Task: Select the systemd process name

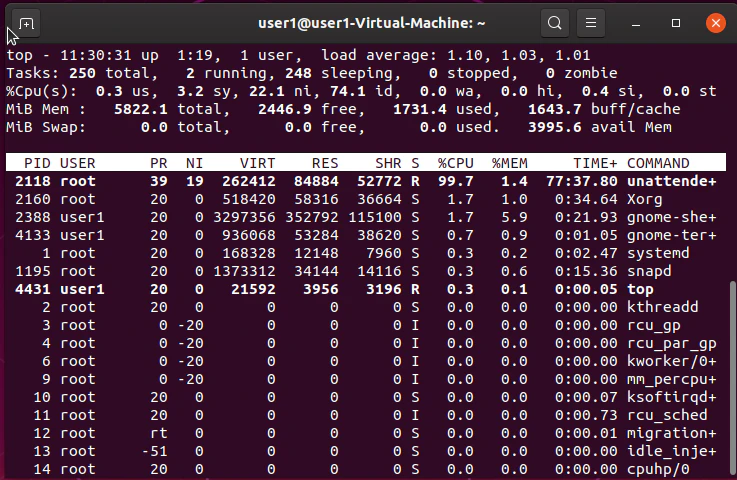Action: click(x=658, y=253)
